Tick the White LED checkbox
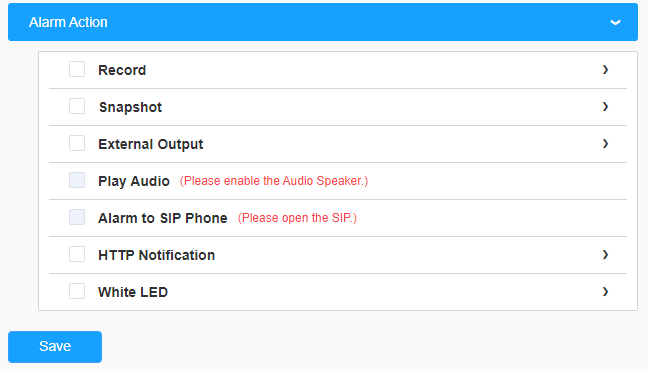 coord(77,291)
